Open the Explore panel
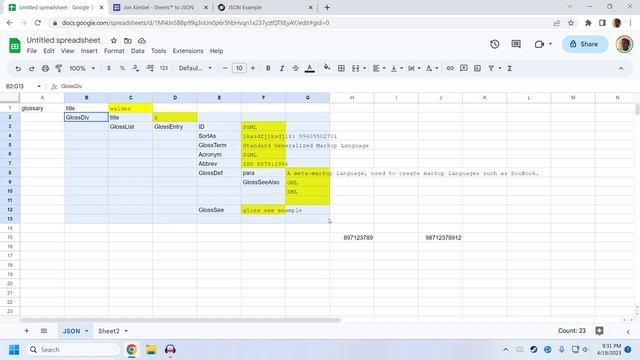Viewport: 640px width, 360px height. pos(599,331)
